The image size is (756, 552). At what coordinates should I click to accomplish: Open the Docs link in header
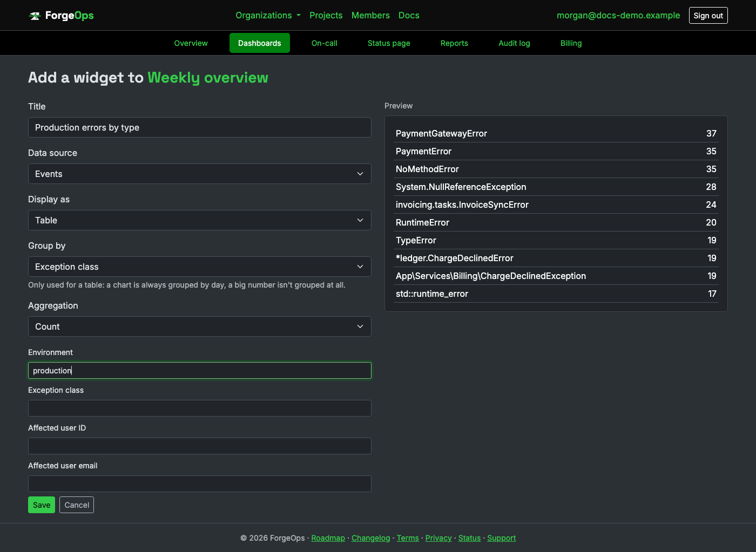(409, 15)
